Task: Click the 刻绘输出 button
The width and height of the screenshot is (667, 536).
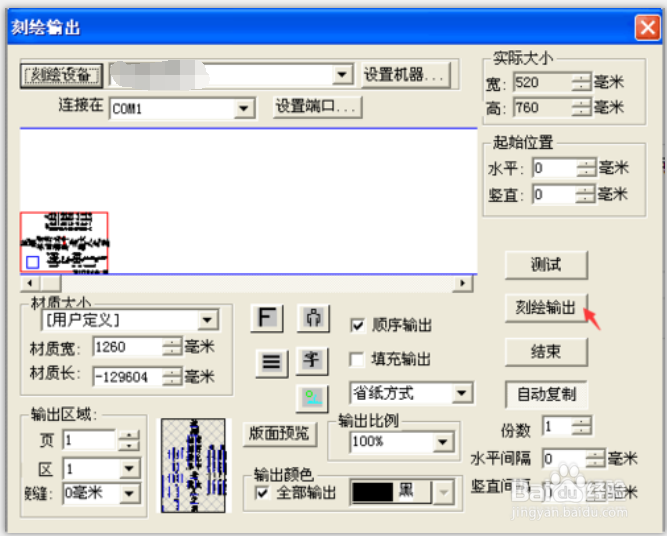Action: coord(546,307)
